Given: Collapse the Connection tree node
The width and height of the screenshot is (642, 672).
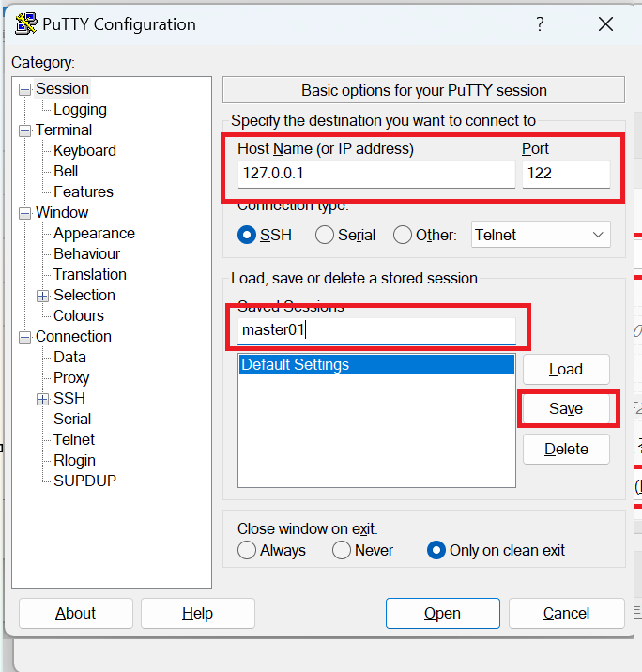Looking at the screenshot, I should click(24, 338).
